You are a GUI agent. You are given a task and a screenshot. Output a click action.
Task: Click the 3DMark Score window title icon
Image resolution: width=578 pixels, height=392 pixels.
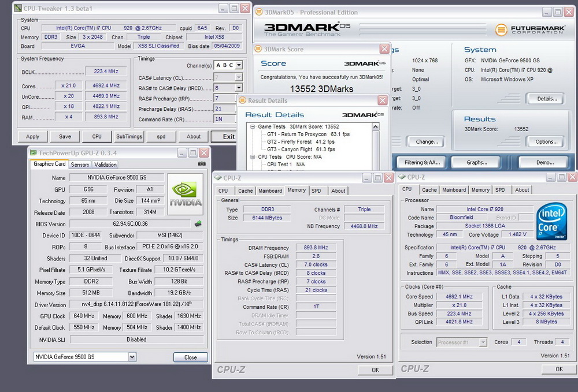point(258,49)
